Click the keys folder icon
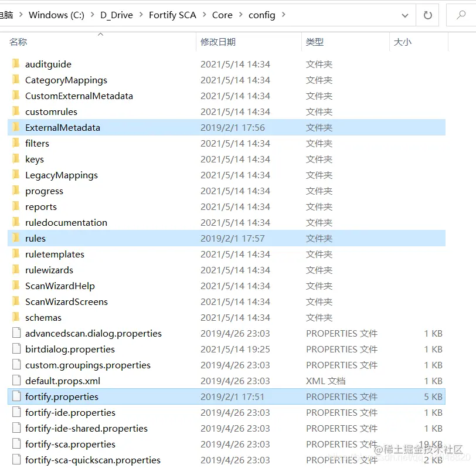The image size is (476, 468). [x=16, y=158]
